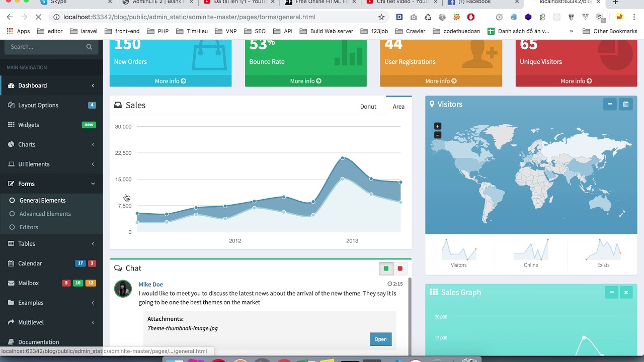Click the Tables grid icon
The image size is (644, 362).
[x=11, y=244]
